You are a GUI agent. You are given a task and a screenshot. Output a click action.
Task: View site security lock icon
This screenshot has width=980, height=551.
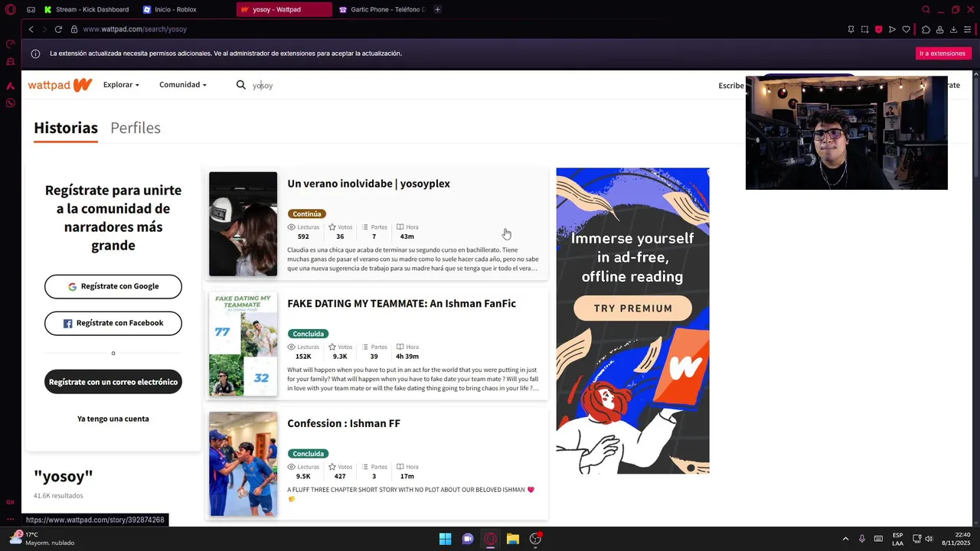coord(74,29)
